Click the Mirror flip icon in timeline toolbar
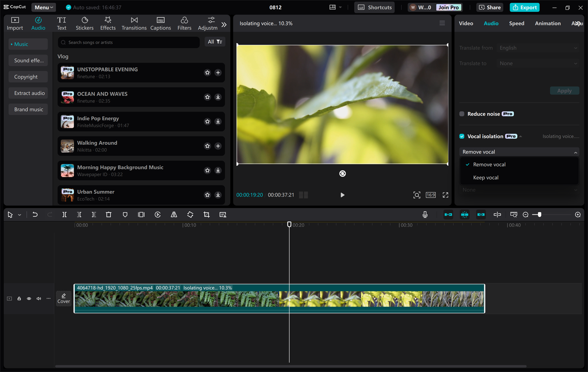 coord(174,214)
